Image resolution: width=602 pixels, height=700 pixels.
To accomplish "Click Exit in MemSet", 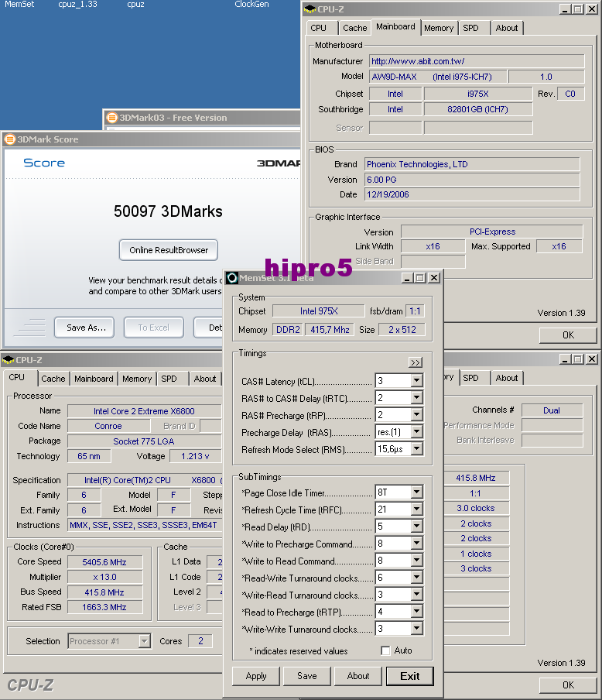I will click(409, 676).
